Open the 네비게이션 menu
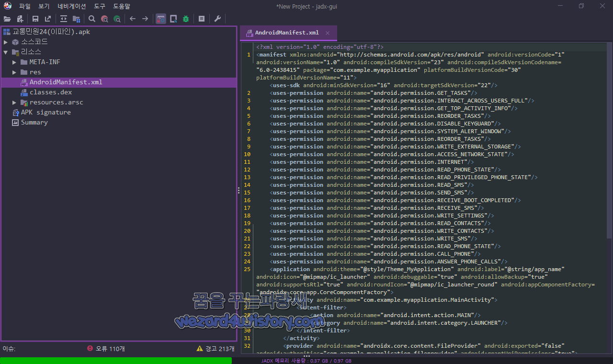 point(72,6)
